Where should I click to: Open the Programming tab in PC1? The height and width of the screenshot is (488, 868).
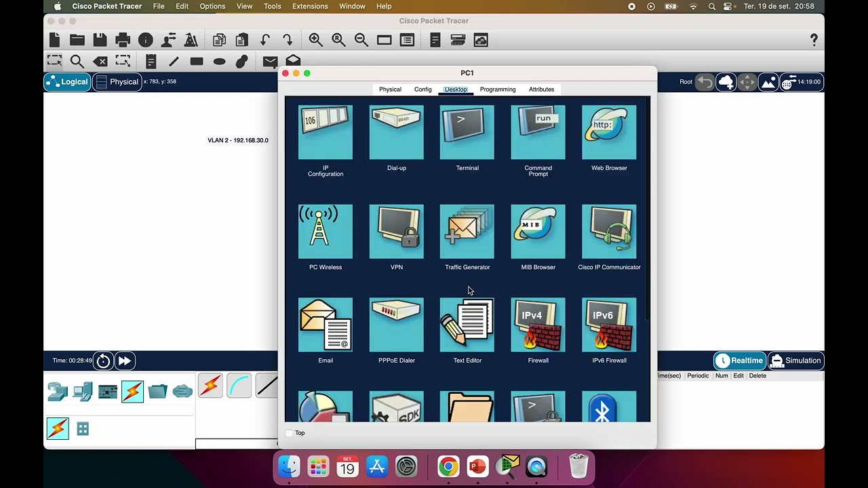pyautogui.click(x=498, y=89)
